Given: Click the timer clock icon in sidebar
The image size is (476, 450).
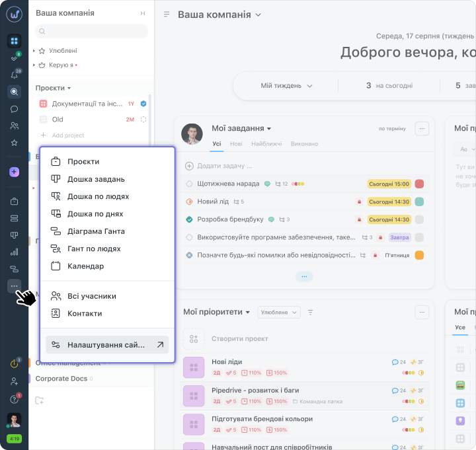Looking at the screenshot, I should pyautogui.click(x=14, y=364).
